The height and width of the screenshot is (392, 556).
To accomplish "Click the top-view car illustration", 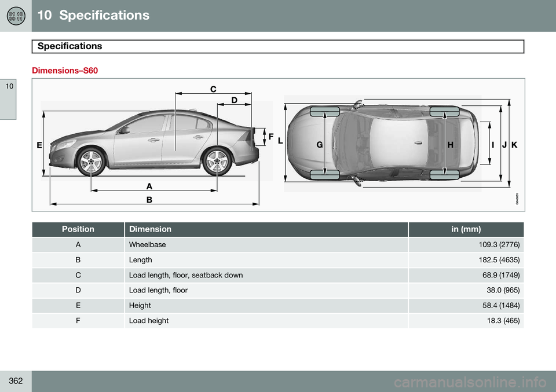I will 383,144.
